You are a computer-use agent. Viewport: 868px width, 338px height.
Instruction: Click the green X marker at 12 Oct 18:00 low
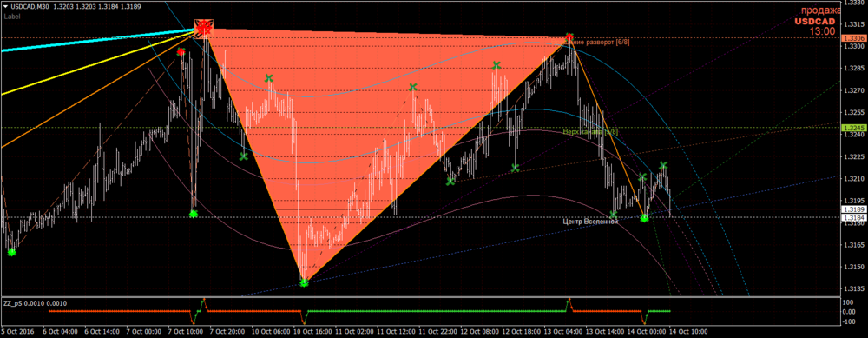[516, 168]
